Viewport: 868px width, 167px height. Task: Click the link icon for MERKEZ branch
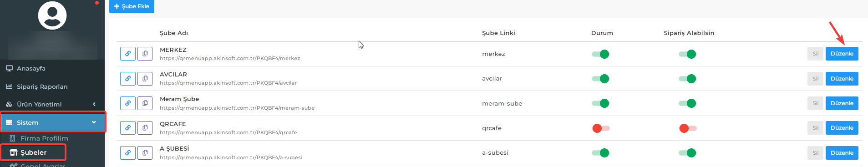(128, 54)
